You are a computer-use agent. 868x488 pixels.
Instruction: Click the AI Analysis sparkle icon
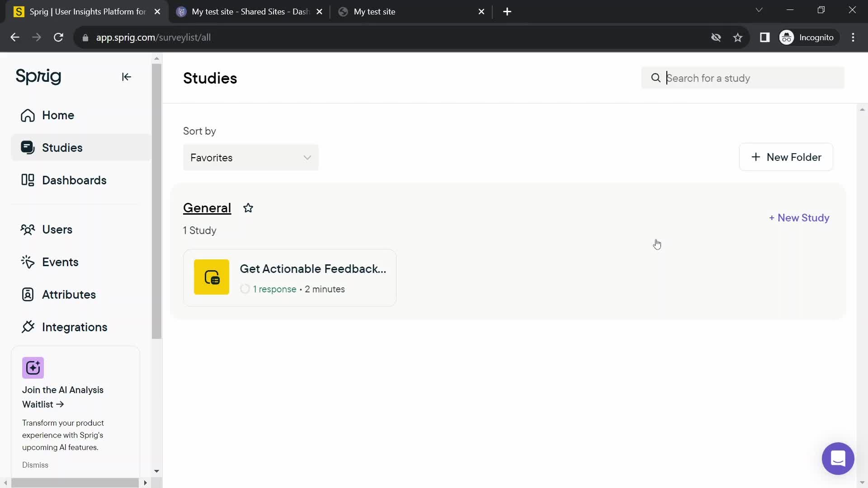tap(33, 368)
